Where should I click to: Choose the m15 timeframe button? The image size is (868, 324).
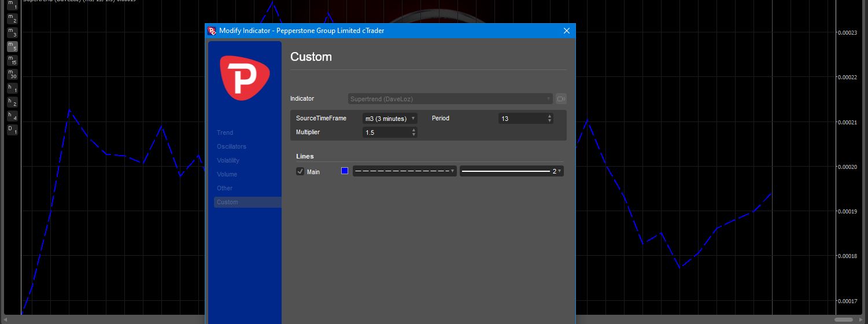(12, 60)
